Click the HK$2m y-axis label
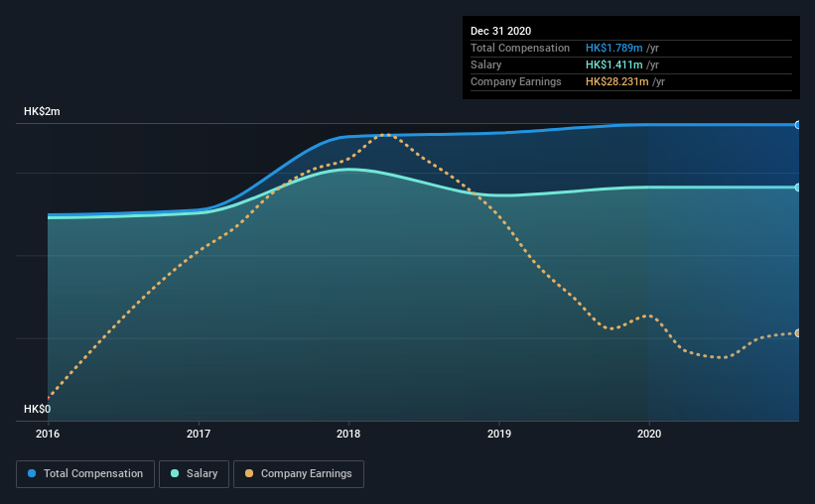This screenshot has height=504, width=815. [42, 111]
